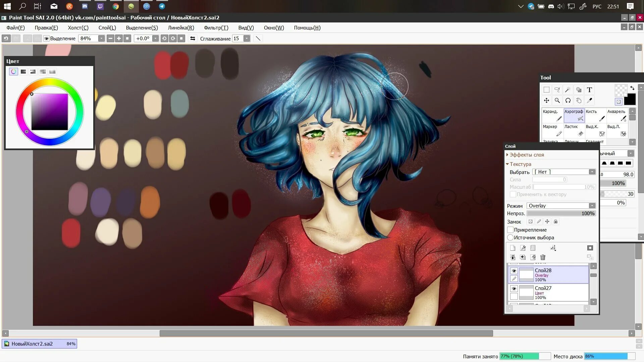The width and height of the screenshot is (644, 362).
Task: Select the Lasso selection tool
Action: click(557, 90)
